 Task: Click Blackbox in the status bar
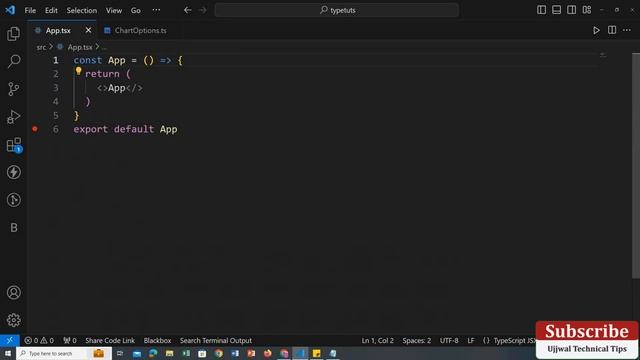coord(157,340)
